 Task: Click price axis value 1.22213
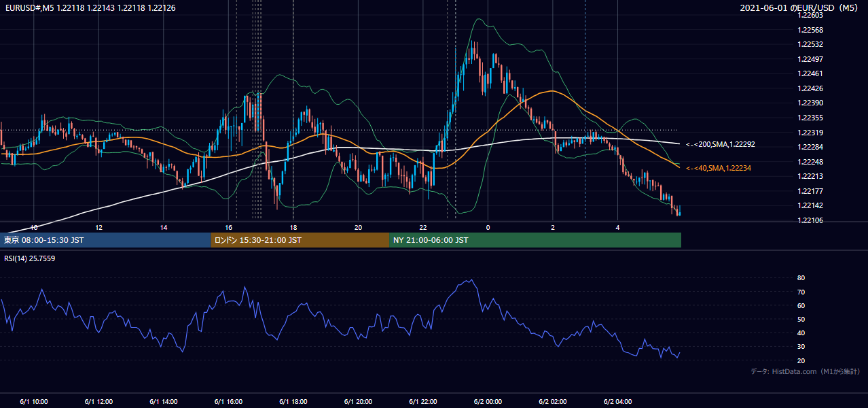[x=810, y=176]
